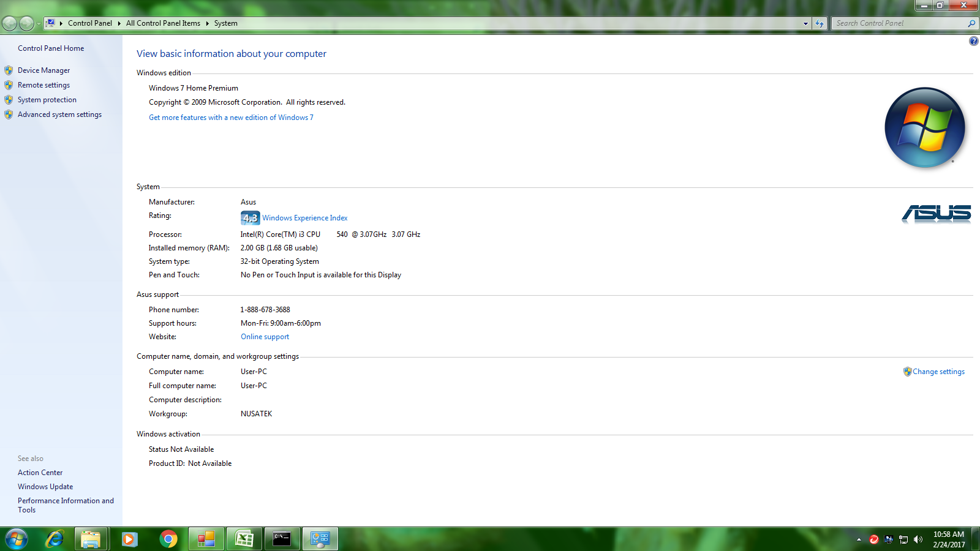Launch Internet Explorer from taskbar
The image size is (980, 551).
[x=55, y=539]
